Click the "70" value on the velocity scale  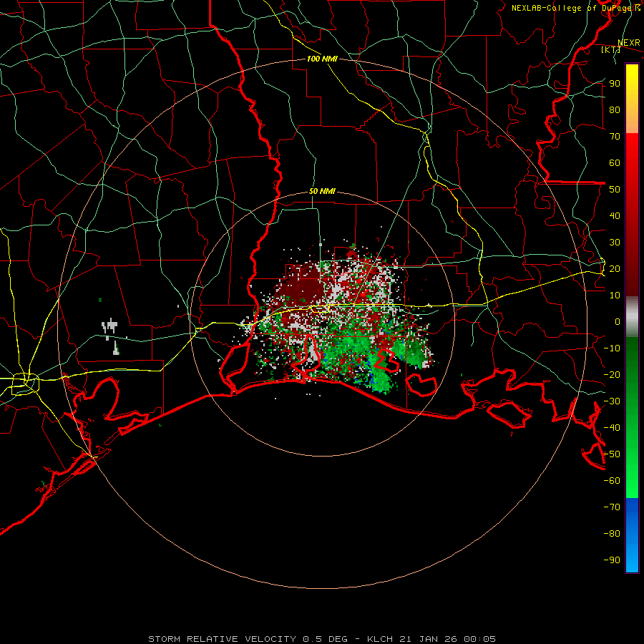[x=615, y=137]
